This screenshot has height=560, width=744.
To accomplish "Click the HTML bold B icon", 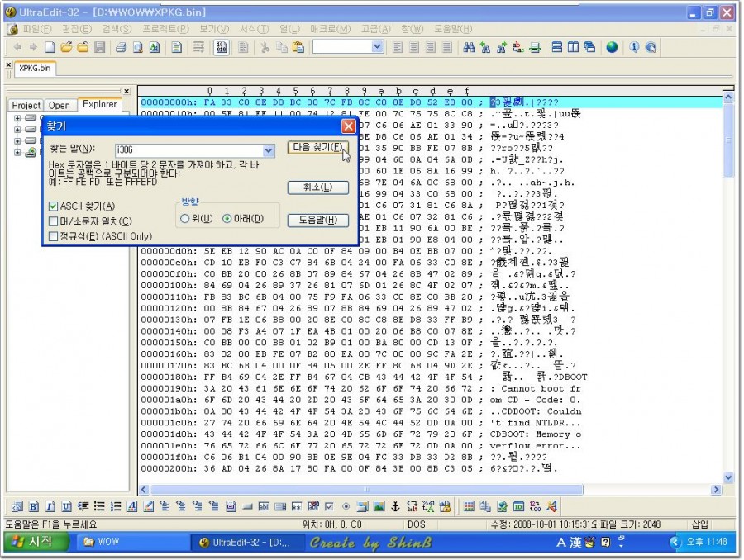I will click(x=34, y=506).
